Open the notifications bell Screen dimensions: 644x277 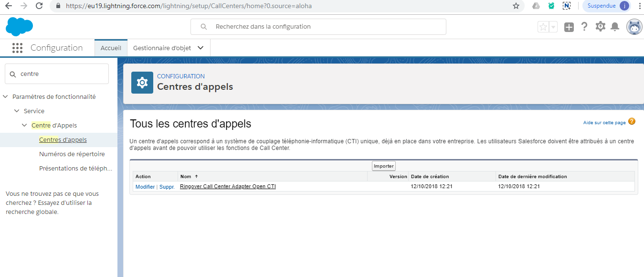coord(615,27)
